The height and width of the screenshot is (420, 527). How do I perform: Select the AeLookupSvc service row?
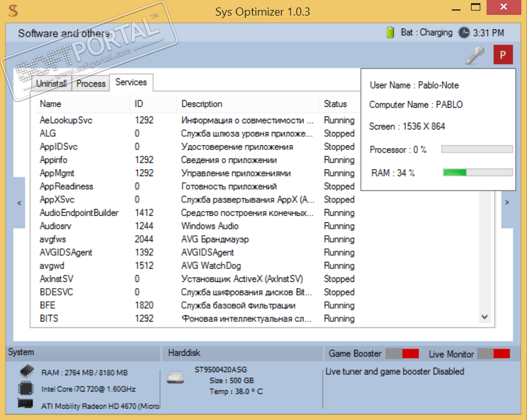[197, 120]
